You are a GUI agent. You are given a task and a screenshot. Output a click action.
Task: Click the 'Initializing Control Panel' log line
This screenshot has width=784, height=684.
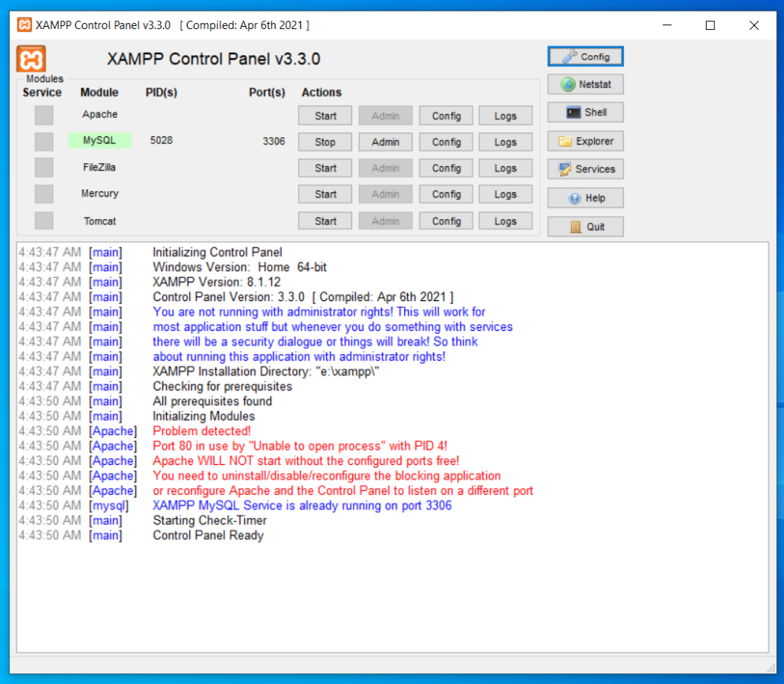[217, 252]
